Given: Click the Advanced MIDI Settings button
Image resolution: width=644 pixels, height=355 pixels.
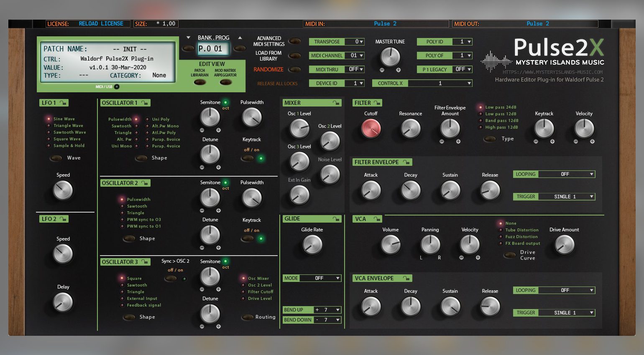Looking at the screenshot, I should tap(295, 41).
